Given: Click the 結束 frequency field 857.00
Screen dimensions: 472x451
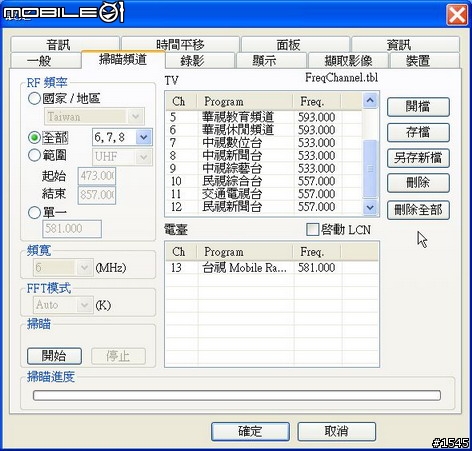Looking at the screenshot, I should pyautogui.click(x=97, y=195).
